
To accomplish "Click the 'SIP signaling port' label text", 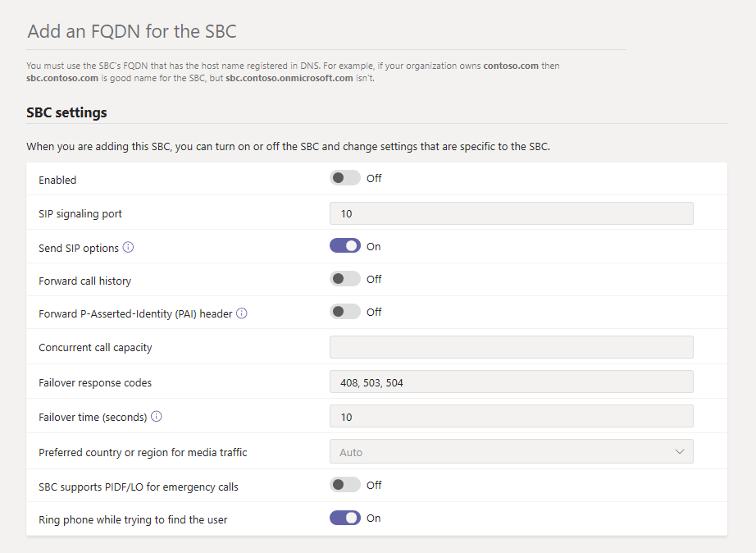I will (80, 214).
